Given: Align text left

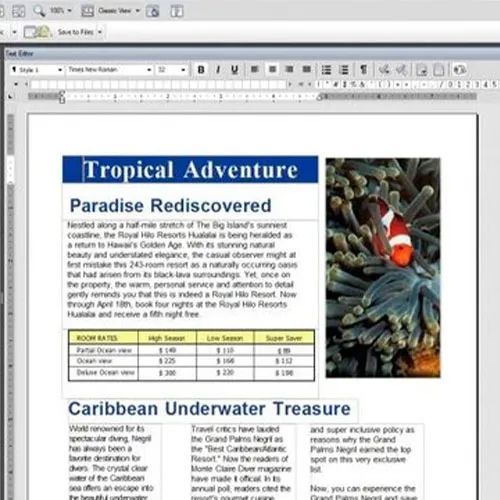Looking at the screenshot, I should point(255,69).
